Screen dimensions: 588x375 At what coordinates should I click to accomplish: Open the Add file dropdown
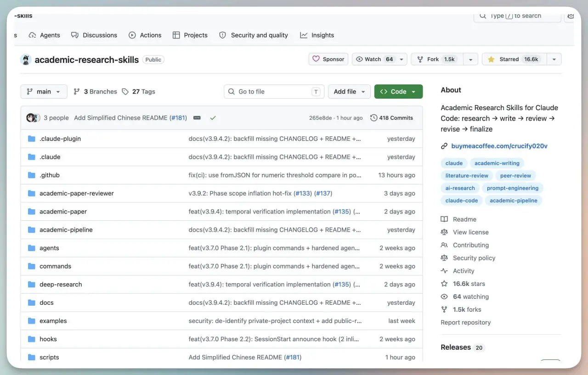(349, 91)
